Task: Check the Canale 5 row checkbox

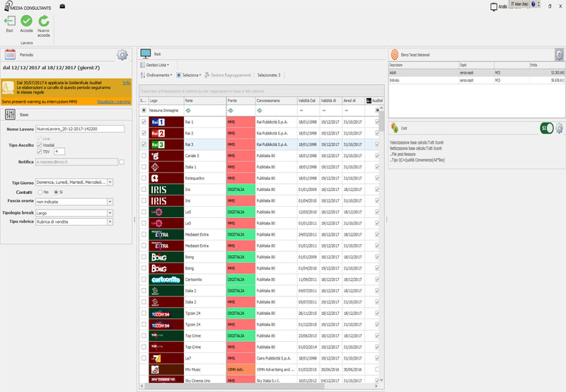Action: pyautogui.click(x=144, y=156)
